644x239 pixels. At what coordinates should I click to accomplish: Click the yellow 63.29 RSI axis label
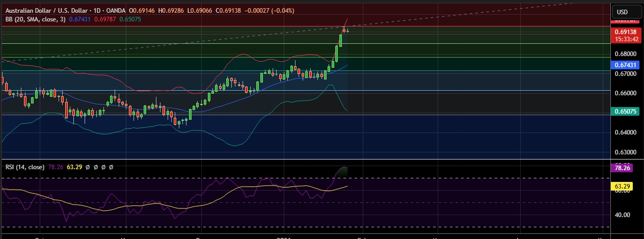[x=626, y=187]
